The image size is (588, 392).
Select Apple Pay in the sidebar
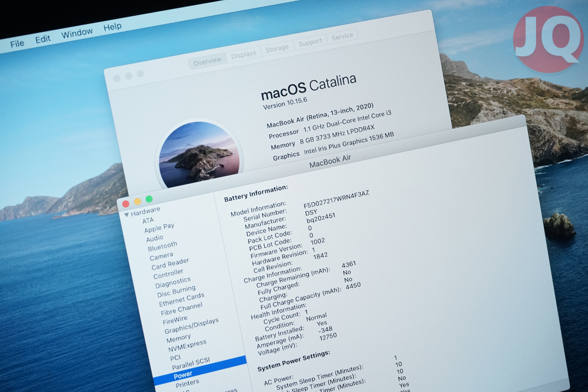[159, 228]
